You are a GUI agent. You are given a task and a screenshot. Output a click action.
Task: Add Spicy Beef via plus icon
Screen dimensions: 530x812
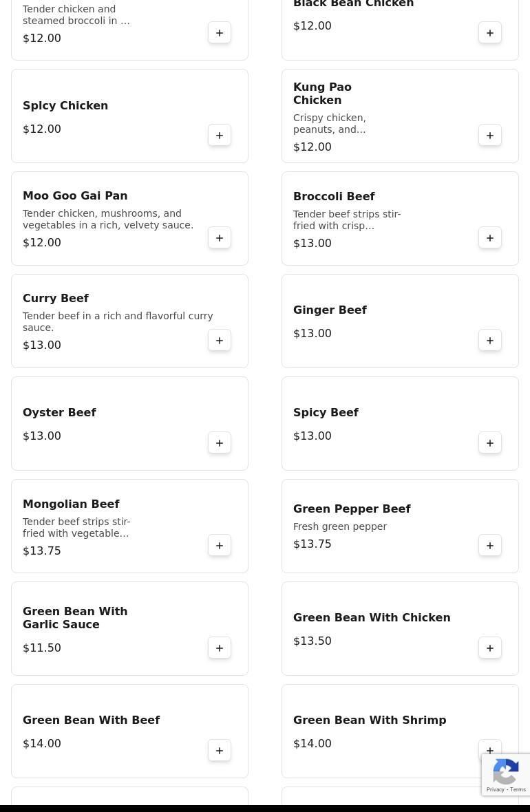pyautogui.click(x=490, y=443)
